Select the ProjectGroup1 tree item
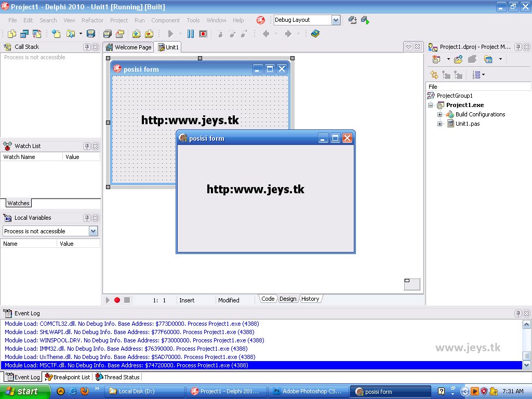Viewport: 532px width, 399px height. point(454,96)
